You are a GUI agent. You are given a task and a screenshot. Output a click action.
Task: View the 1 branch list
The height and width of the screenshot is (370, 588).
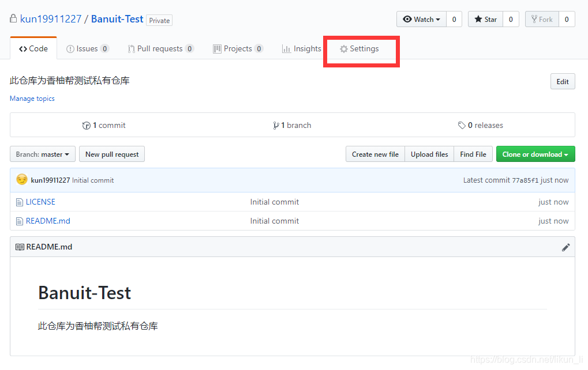[x=292, y=126]
